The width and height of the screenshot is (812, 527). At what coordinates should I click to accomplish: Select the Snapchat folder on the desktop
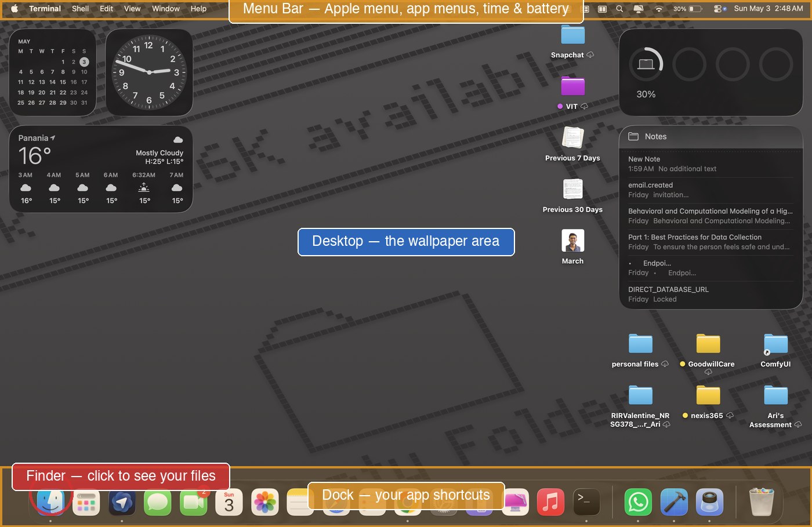(x=572, y=41)
